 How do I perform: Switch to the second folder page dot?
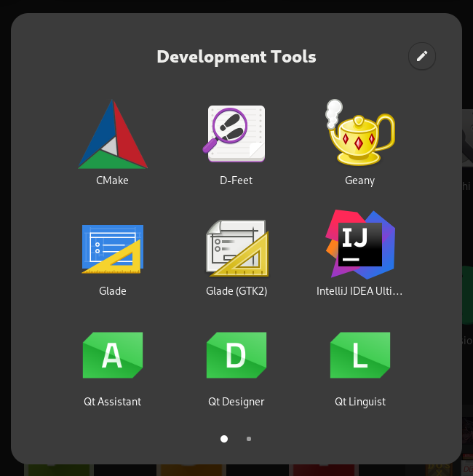(249, 439)
